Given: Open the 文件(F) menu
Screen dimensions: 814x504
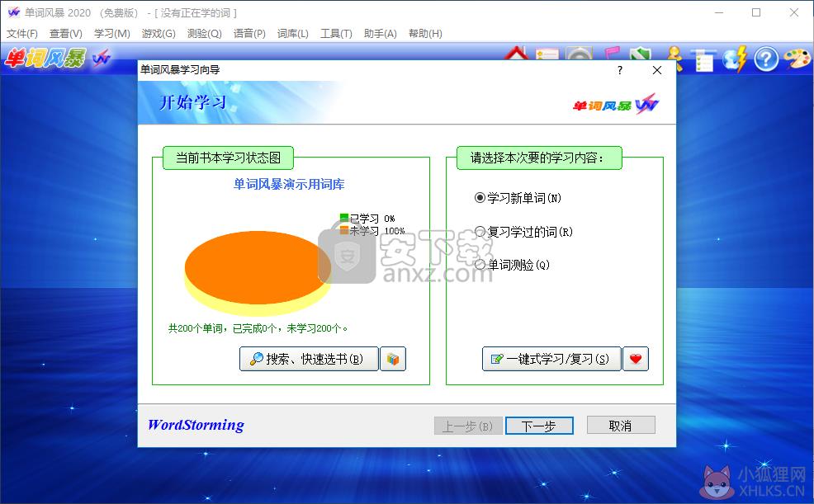Looking at the screenshot, I should [21, 34].
